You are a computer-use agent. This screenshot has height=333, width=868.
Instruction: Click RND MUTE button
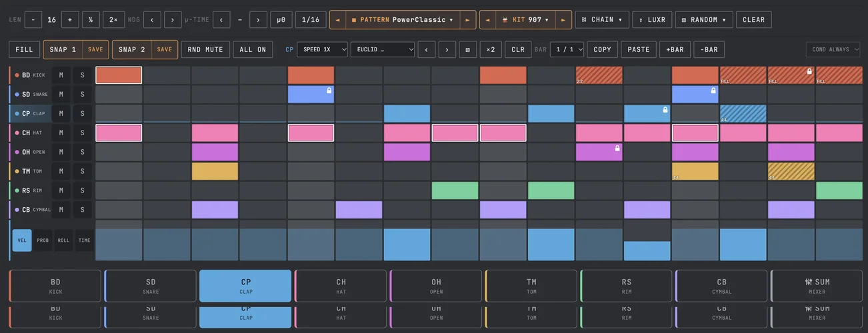click(x=205, y=49)
